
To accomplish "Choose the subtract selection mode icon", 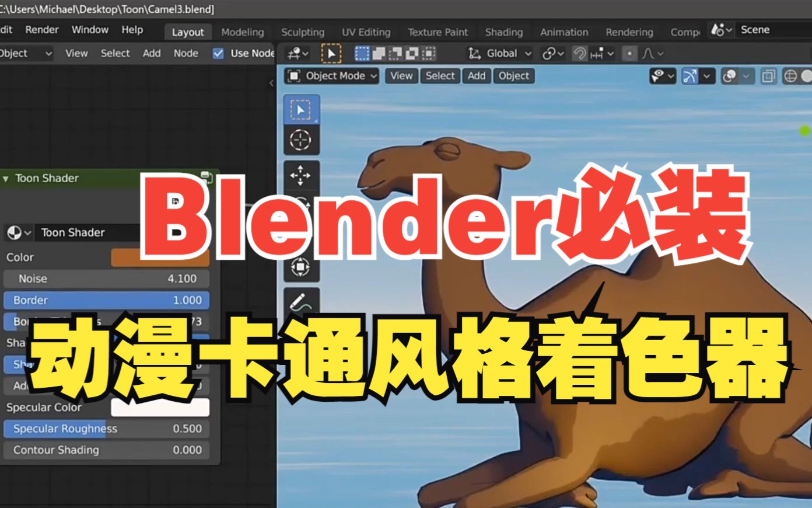I will [395, 54].
